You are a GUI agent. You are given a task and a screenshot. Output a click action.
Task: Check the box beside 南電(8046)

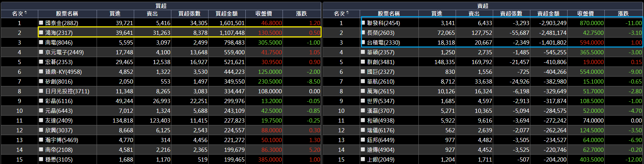click(x=41, y=42)
